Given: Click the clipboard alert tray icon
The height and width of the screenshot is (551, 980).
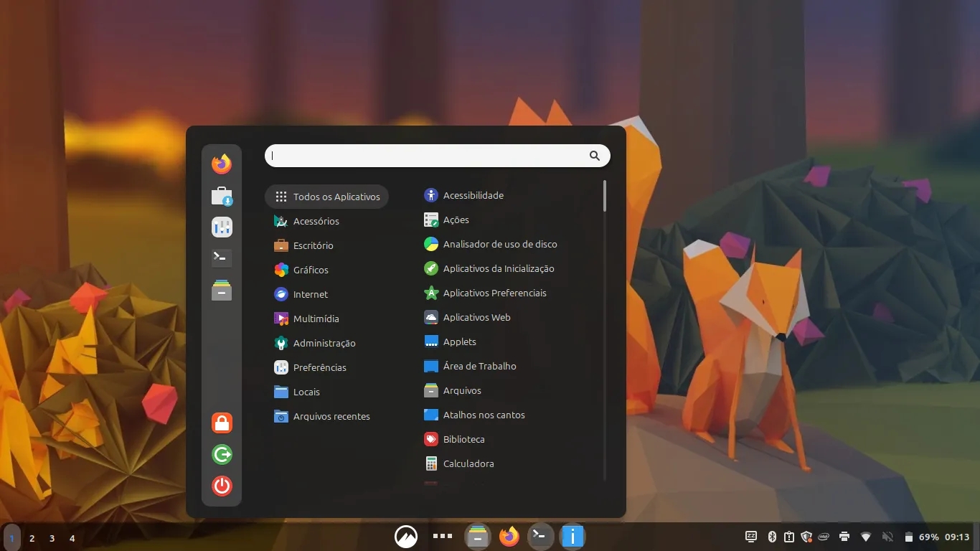Looking at the screenshot, I should 789,537.
